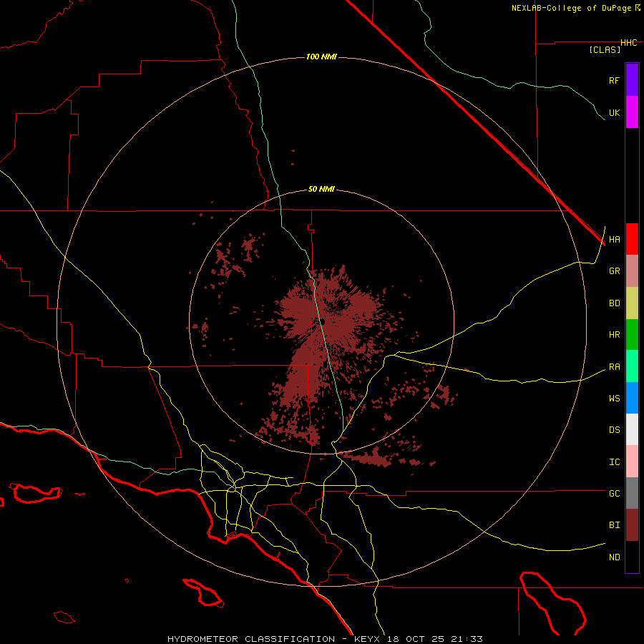Click the radar site center dot
This screenshot has height=644, width=644.
pyautogui.click(x=323, y=322)
